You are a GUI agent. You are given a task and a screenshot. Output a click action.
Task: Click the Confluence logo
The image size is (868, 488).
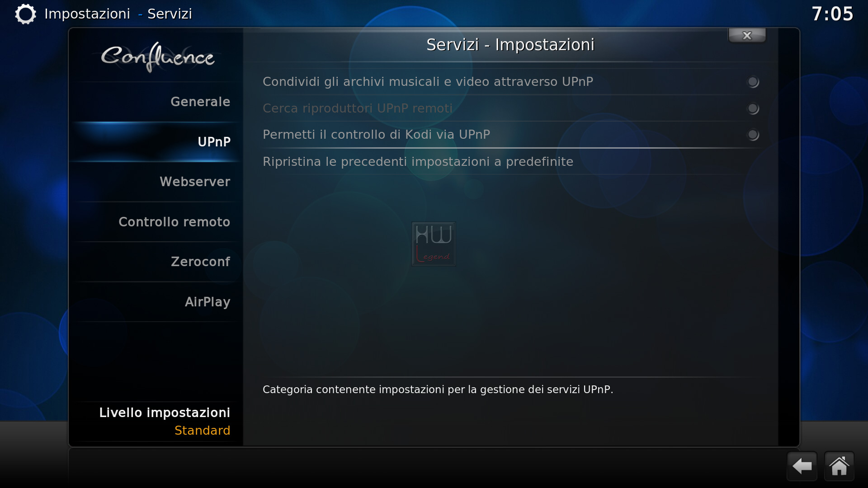(157, 57)
